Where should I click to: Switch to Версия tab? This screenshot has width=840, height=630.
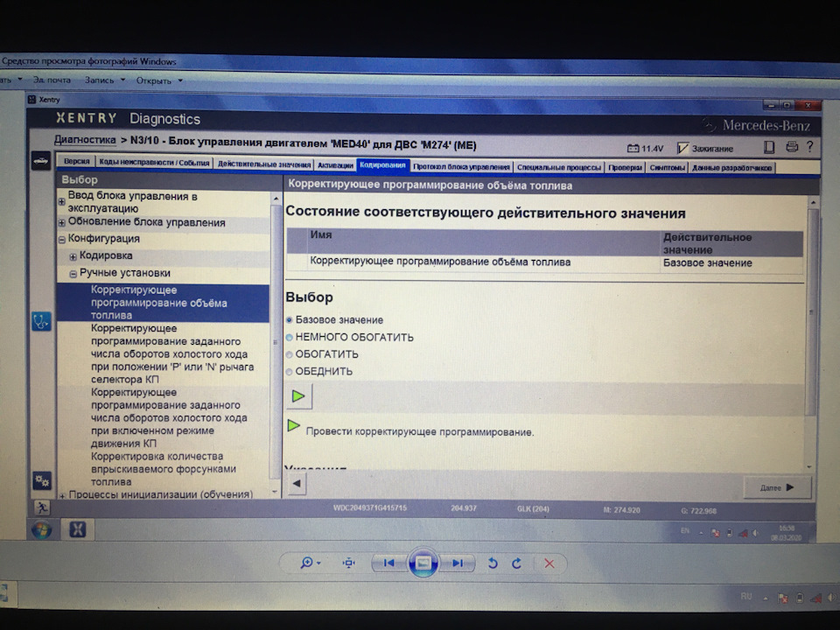[x=77, y=161]
